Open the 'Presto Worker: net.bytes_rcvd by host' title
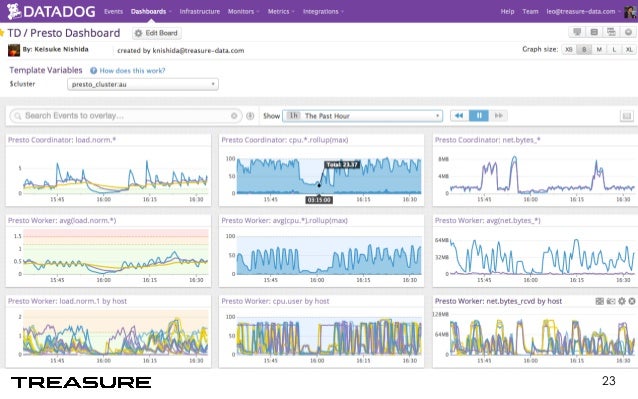Screen dimensions: 638x399 pos(498,301)
